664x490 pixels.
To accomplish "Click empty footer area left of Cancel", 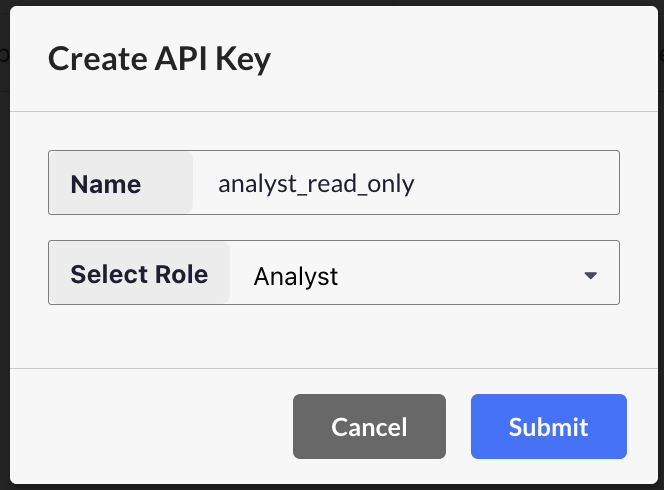I will coord(150,427).
